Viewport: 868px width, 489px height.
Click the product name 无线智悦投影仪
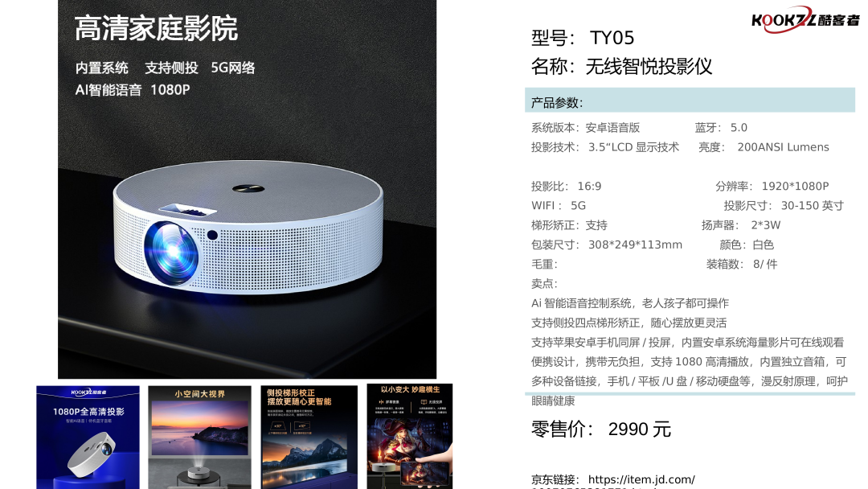(649, 67)
